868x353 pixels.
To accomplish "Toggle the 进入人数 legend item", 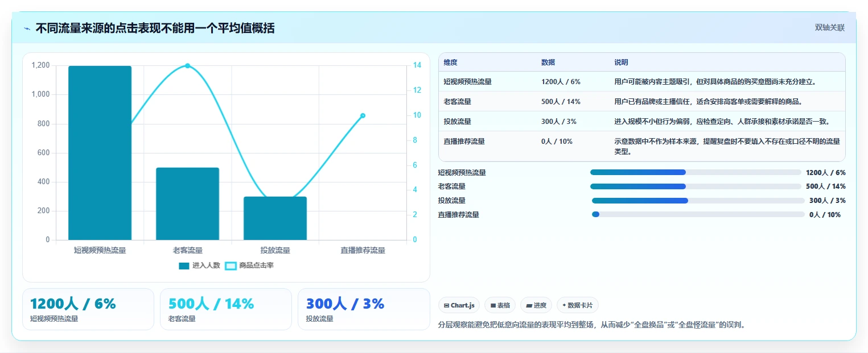I will (x=199, y=265).
